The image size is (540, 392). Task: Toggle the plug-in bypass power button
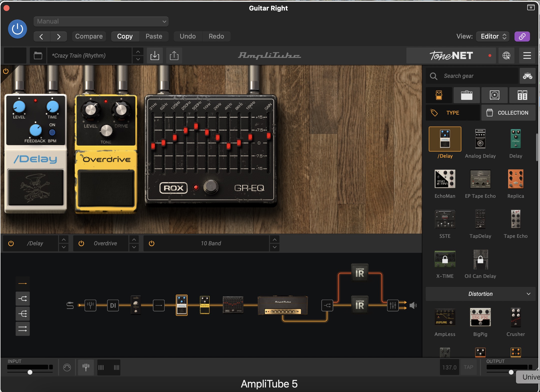(18, 29)
